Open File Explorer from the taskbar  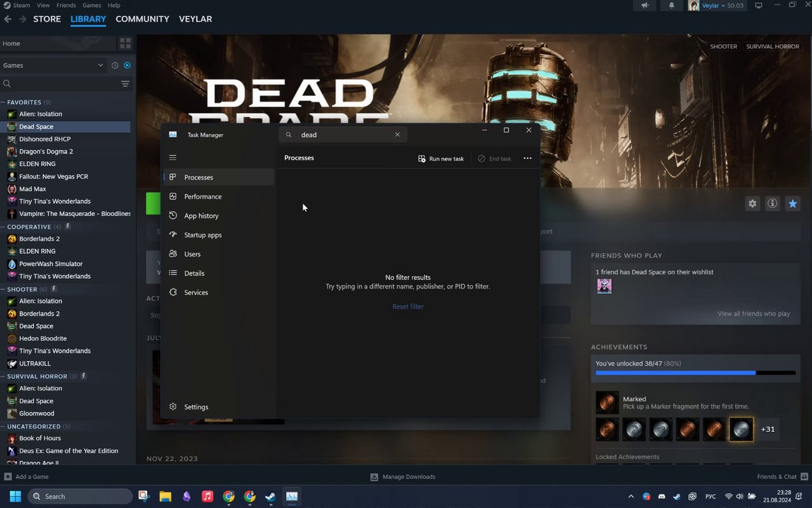coord(165,497)
